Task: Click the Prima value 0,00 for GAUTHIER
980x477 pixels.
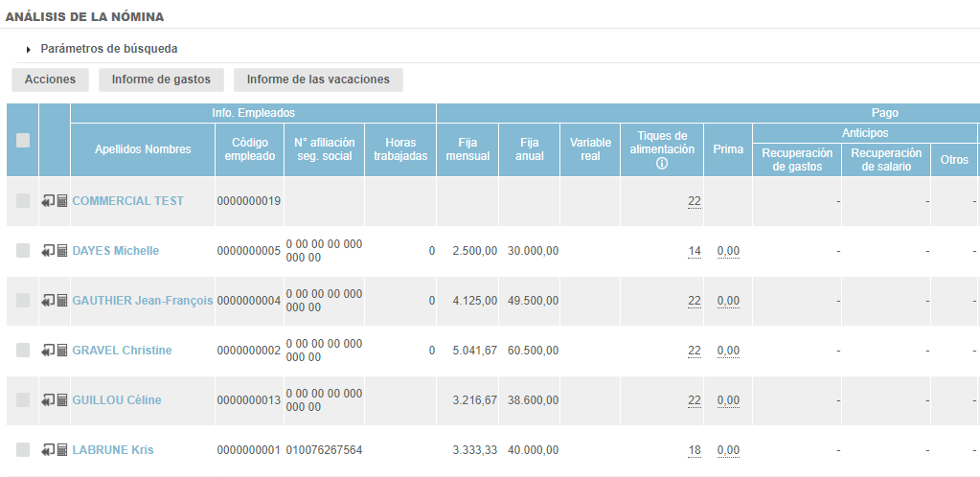Action: (728, 301)
